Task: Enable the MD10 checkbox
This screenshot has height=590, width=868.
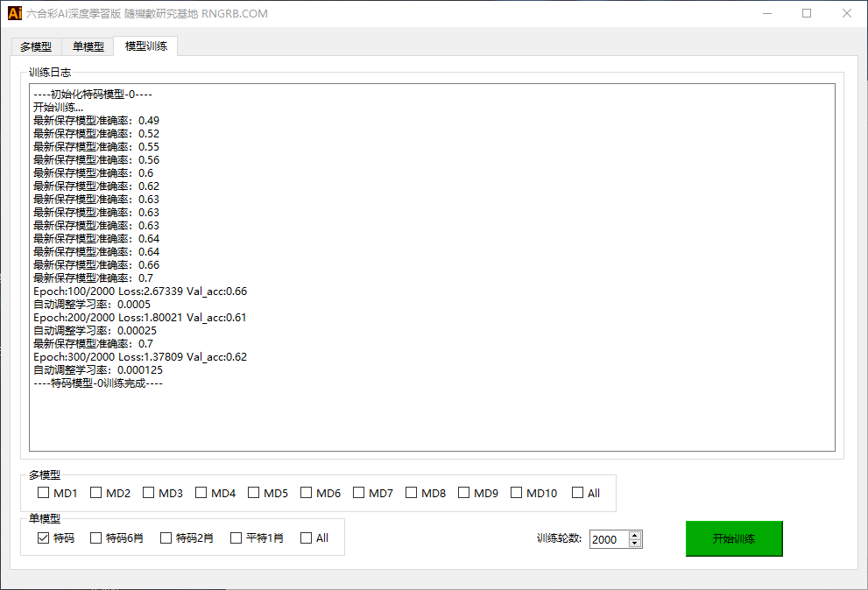Action: pyautogui.click(x=517, y=493)
